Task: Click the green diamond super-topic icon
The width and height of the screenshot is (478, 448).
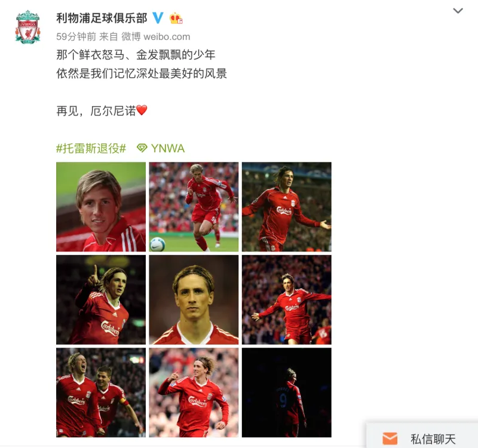Action: (x=142, y=148)
